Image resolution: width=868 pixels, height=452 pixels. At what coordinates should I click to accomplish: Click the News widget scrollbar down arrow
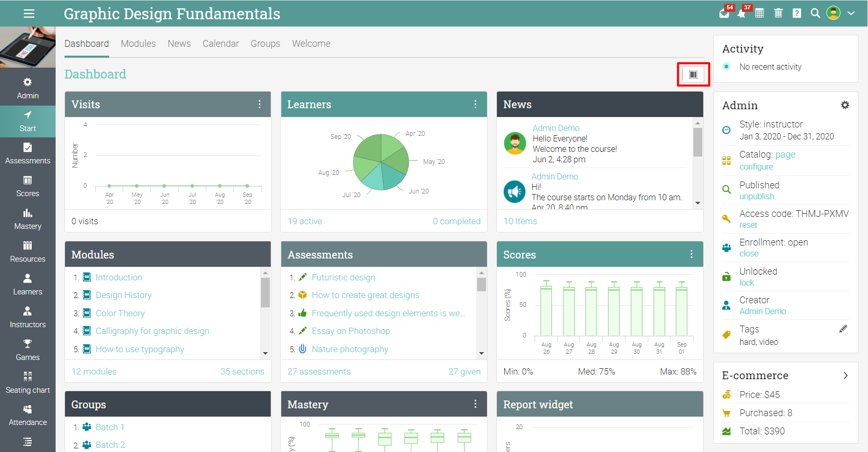click(698, 203)
